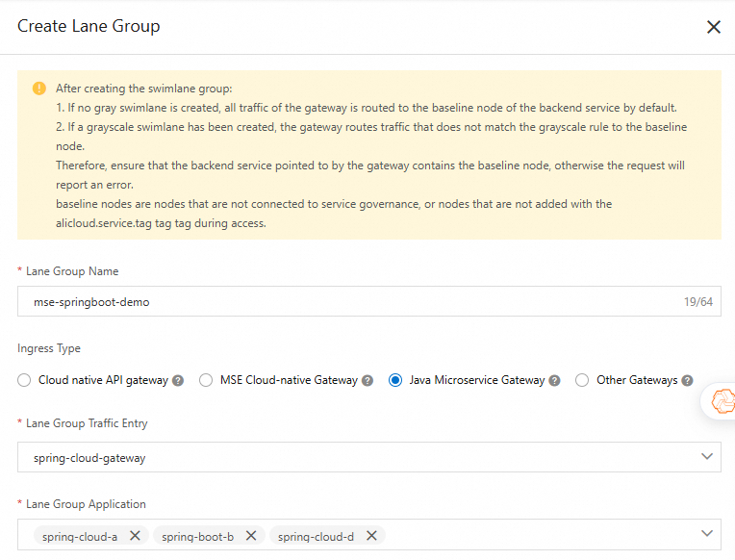Click the Lane Group Traffic Entry label
Screen dimensions: 735x560
tap(87, 423)
